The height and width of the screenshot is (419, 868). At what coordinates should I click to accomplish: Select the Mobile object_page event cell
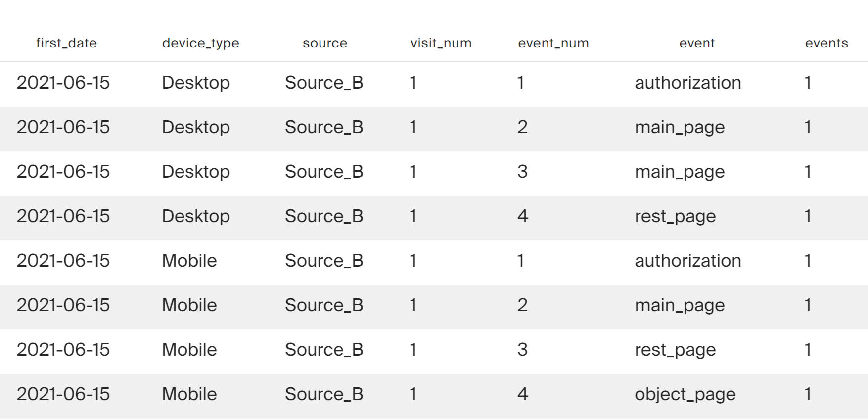(x=685, y=394)
